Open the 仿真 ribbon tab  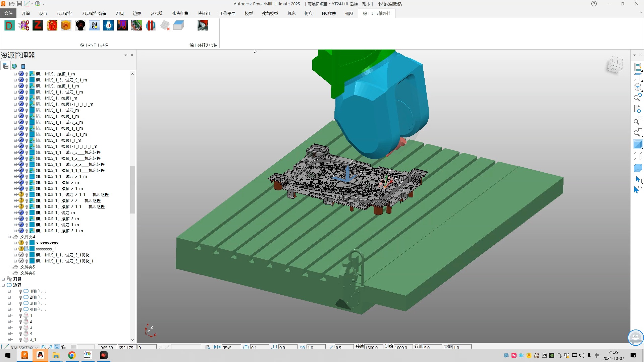pyautogui.click(x=309, y=13)
